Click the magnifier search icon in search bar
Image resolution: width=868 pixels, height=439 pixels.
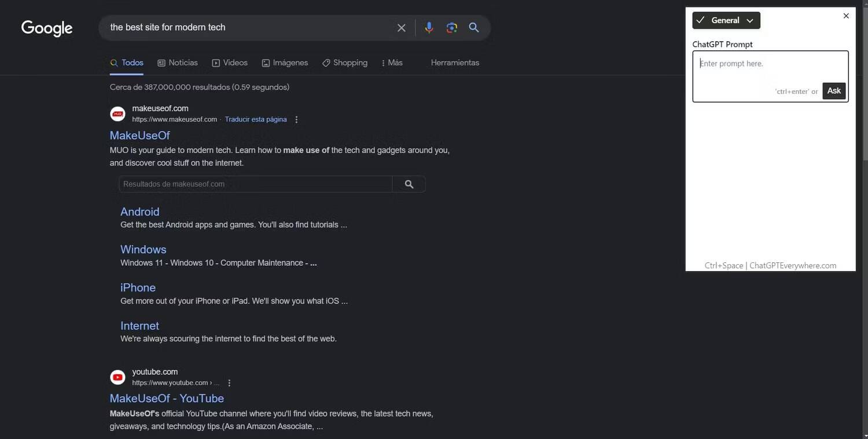[x=474, y=27]
